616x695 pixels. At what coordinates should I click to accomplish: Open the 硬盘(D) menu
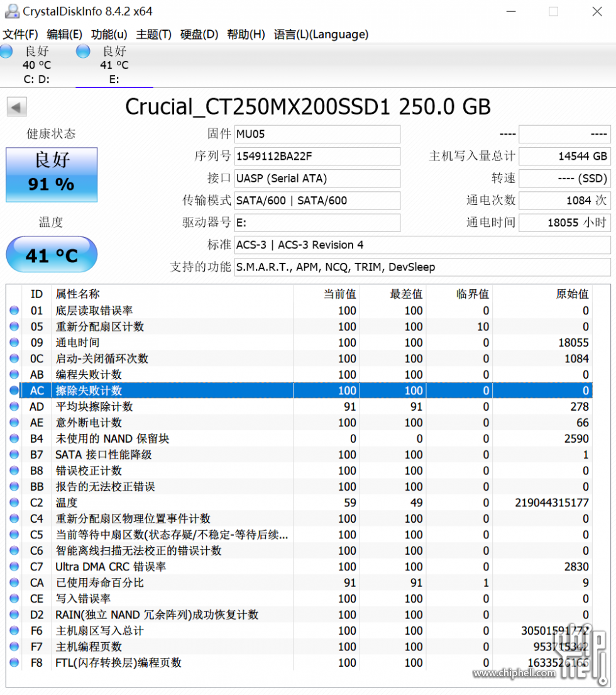tap(199, 34)
